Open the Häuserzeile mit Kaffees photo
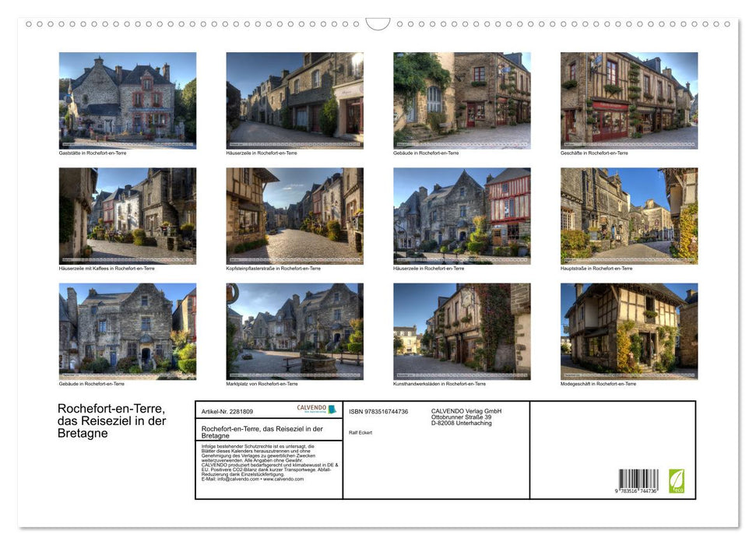The width and height of the screenshot is (756, 545). (127, 216)
